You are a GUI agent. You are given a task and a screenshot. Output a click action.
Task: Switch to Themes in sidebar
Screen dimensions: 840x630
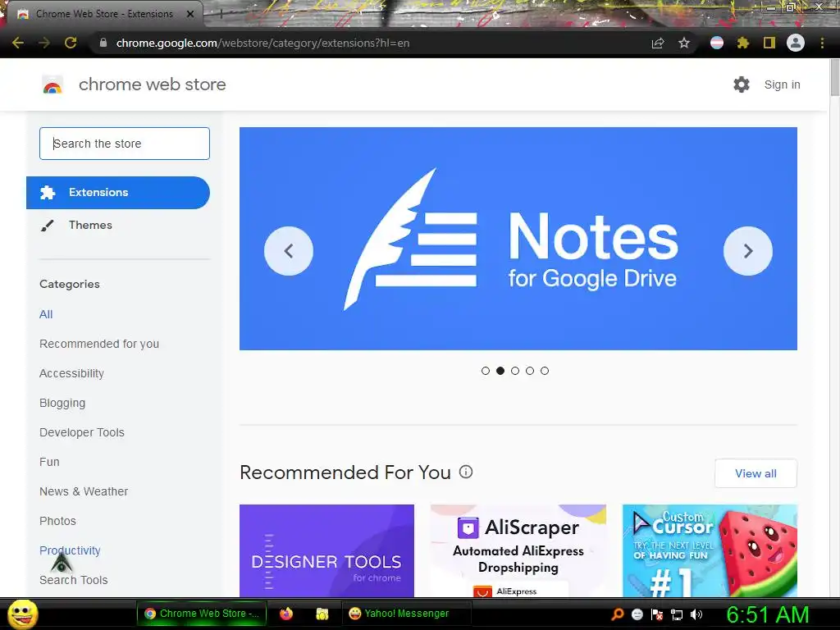(90, 225)
